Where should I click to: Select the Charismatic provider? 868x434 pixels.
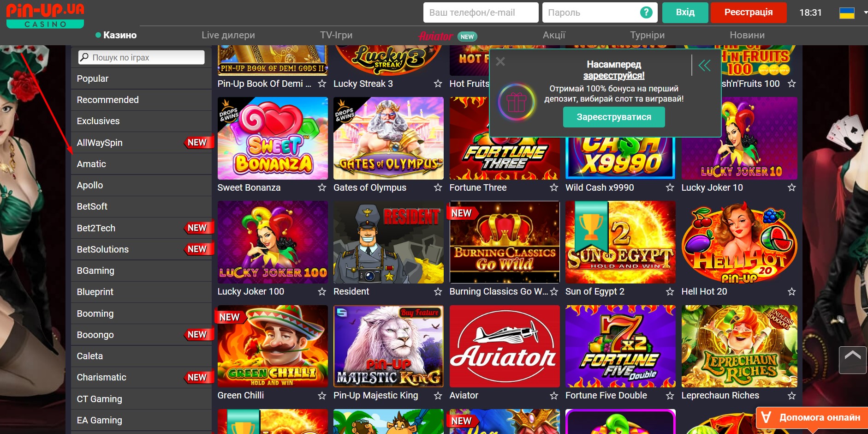tap(142, 377)
